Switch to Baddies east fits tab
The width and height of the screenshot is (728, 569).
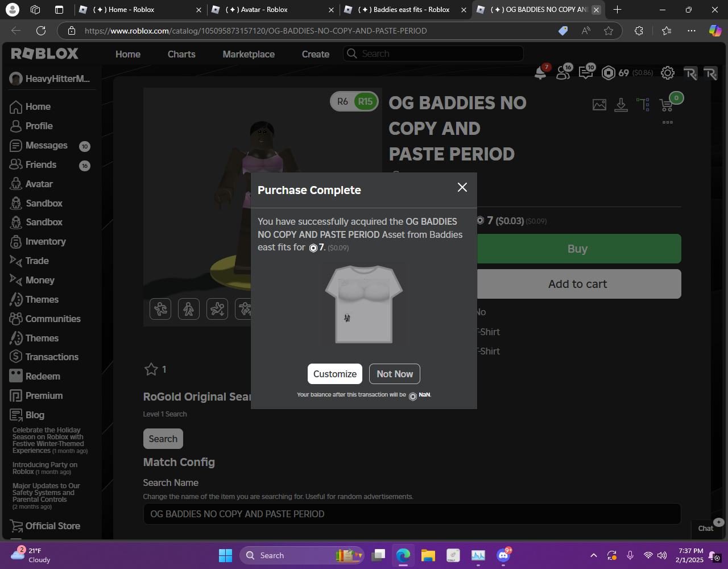point(406,10)
